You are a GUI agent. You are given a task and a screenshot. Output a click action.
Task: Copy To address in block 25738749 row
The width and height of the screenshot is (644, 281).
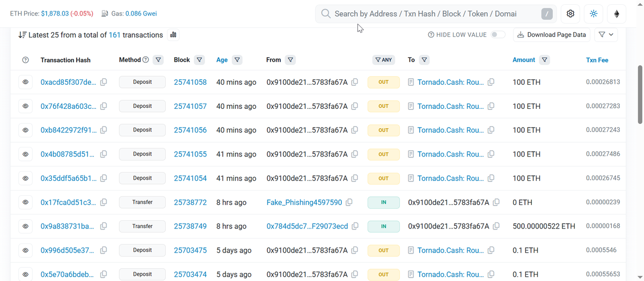pyautogui.click(x=496, y=226)
